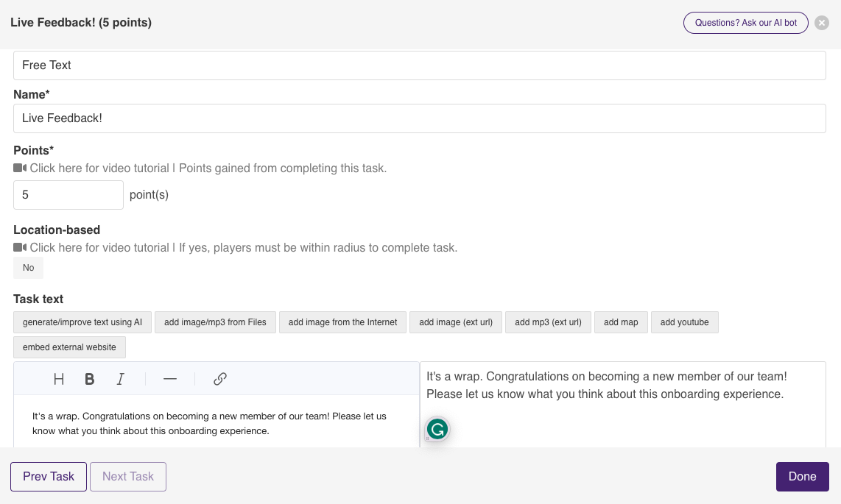Generate/improve text using AI
Image resolution: width=841 pixels, height=504 pixels.
coord(82,322)
